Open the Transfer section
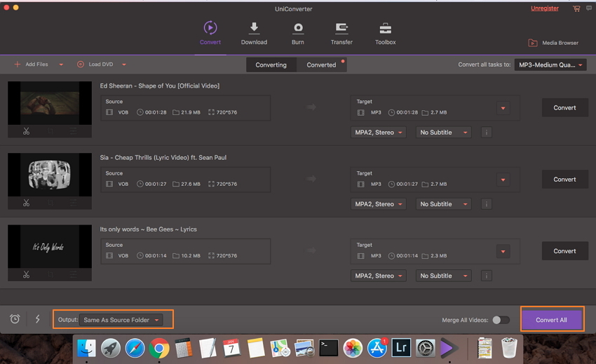 [x=341, y=33]
